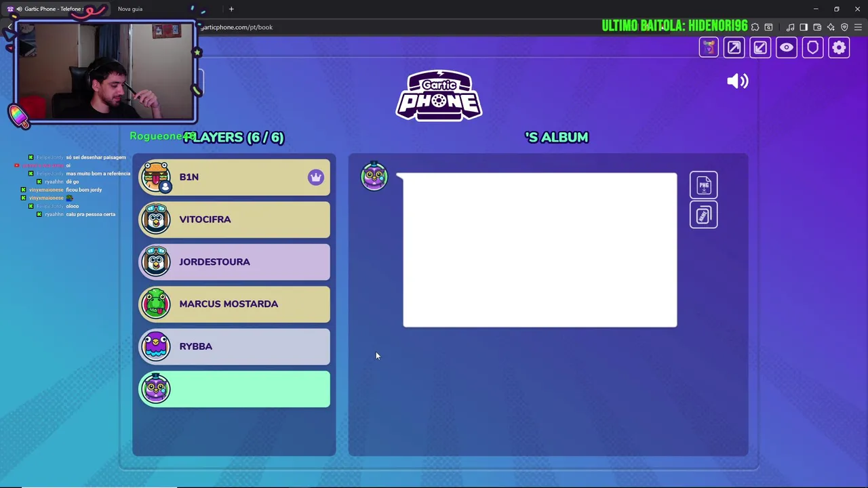Open the settings gear in the Gartic toolbar
The width and height of the screenshot is (868, 488).
[x=839, y=47]
